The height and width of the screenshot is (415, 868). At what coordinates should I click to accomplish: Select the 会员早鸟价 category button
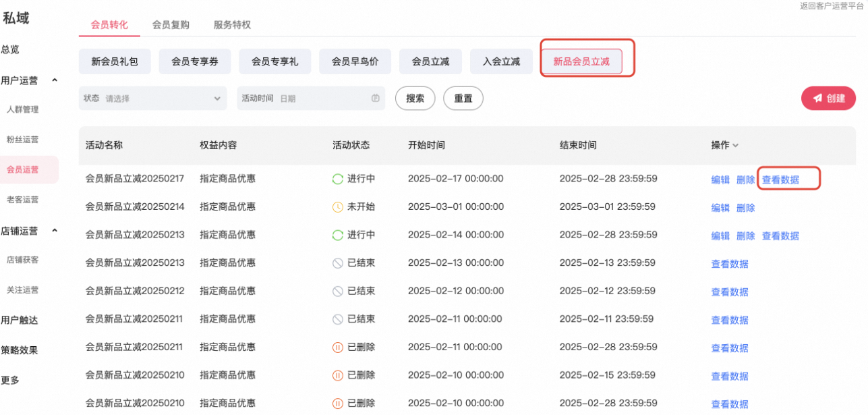pos(355,61)
